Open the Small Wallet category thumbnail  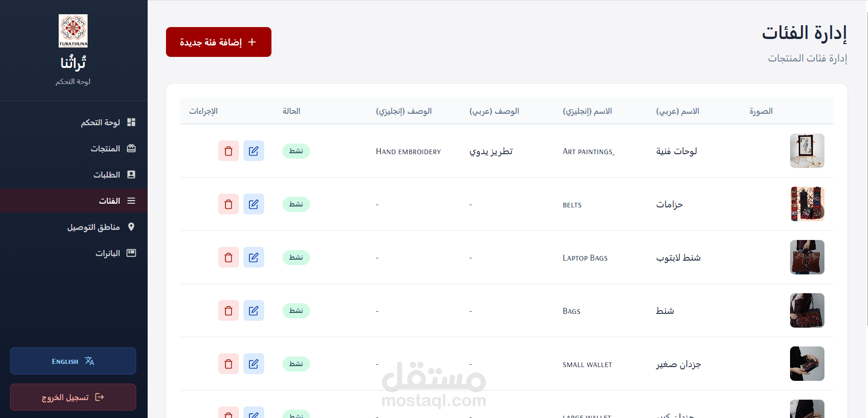(807, 363)
